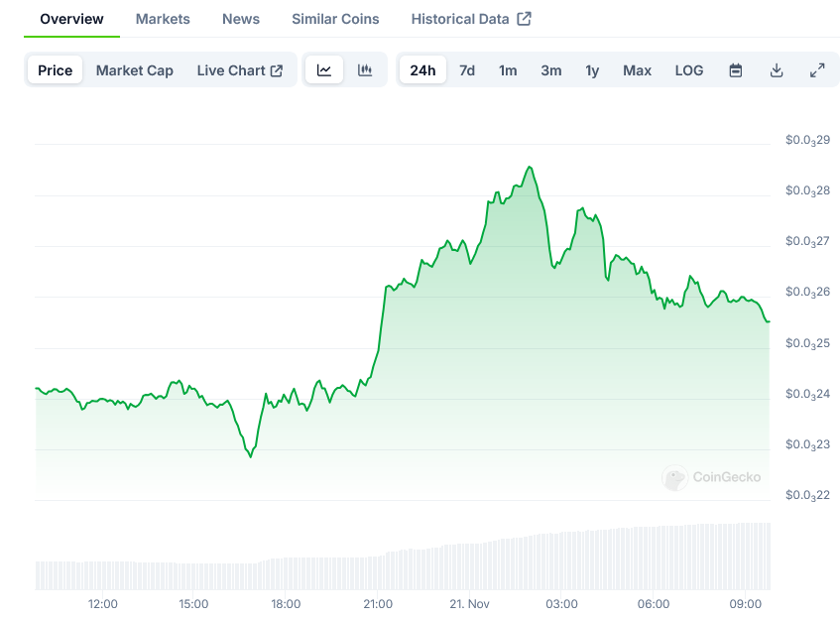Toggle LOG scale on chart
Image resolution: width=840 pixels, height=619 pixels.
689,70
